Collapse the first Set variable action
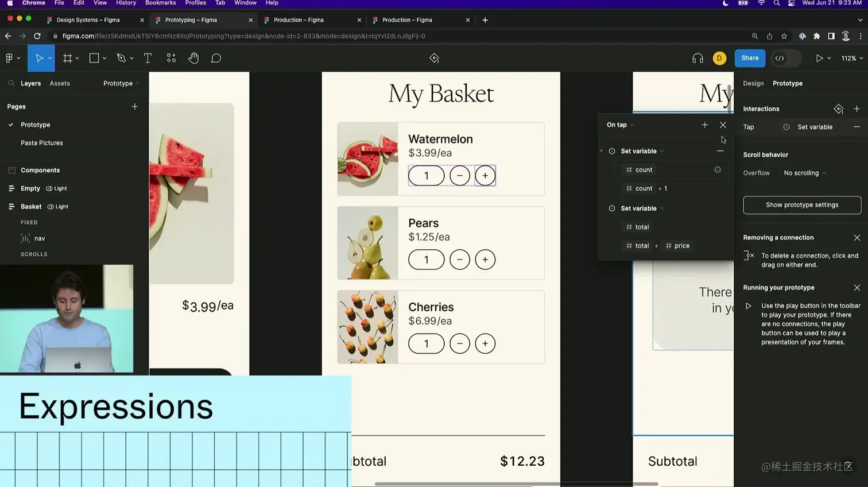Screen dimensions: 868x487 (602, 151)
